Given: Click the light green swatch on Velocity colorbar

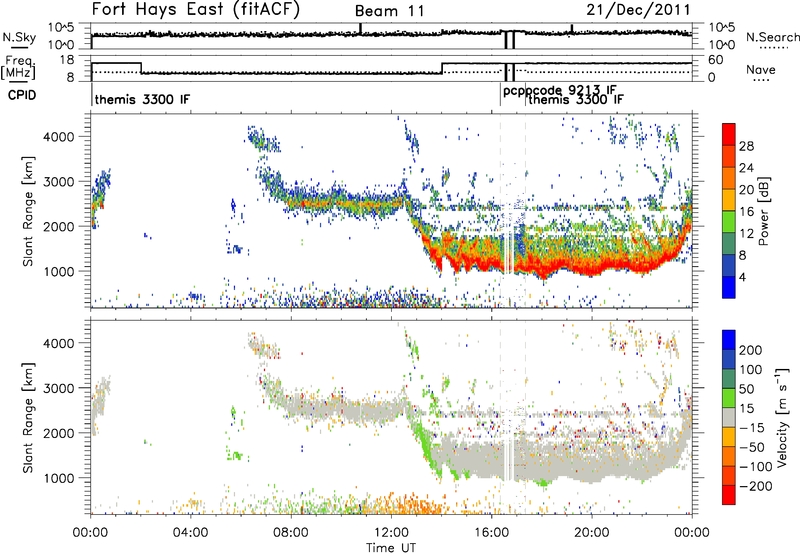Looking at the screenshot, I should (729, 398).
